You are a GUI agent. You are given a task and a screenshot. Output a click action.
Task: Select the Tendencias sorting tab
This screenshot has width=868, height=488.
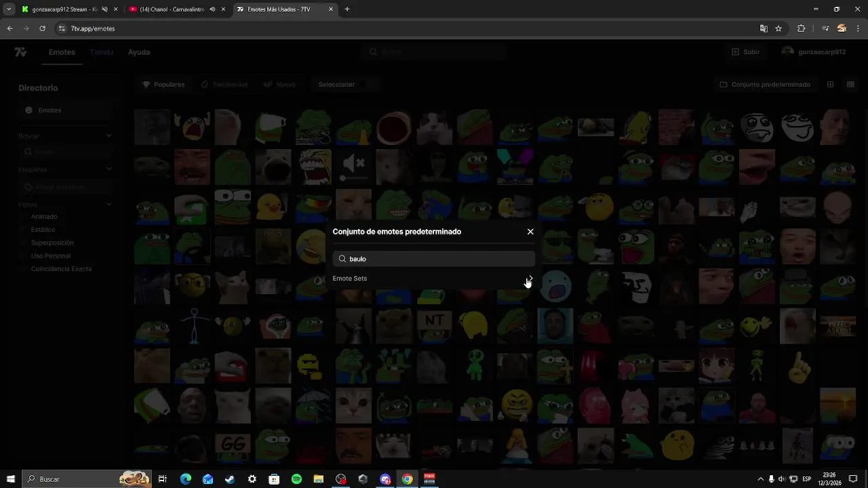click(224, 85)
